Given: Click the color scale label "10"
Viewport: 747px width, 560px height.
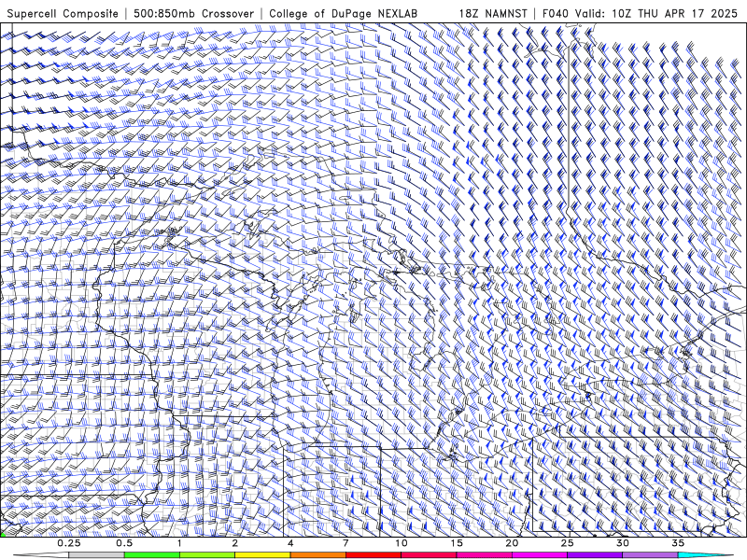Looking at the screenshot, I should click(x=402, y=543).
